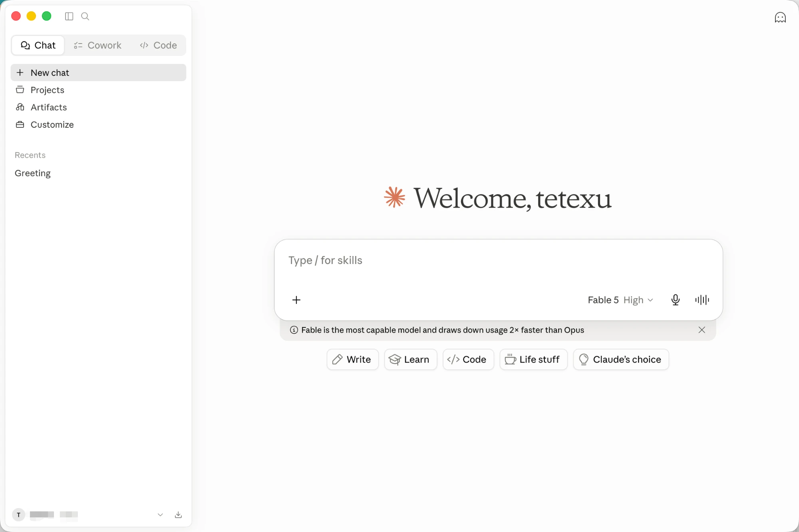Open incognito ghost icon at top right

780,18
